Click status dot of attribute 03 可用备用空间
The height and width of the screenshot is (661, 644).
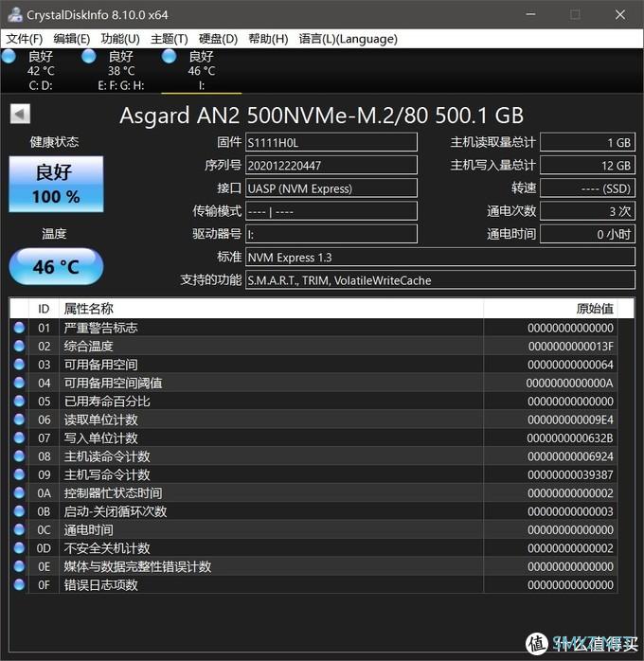tap(19, 365)
